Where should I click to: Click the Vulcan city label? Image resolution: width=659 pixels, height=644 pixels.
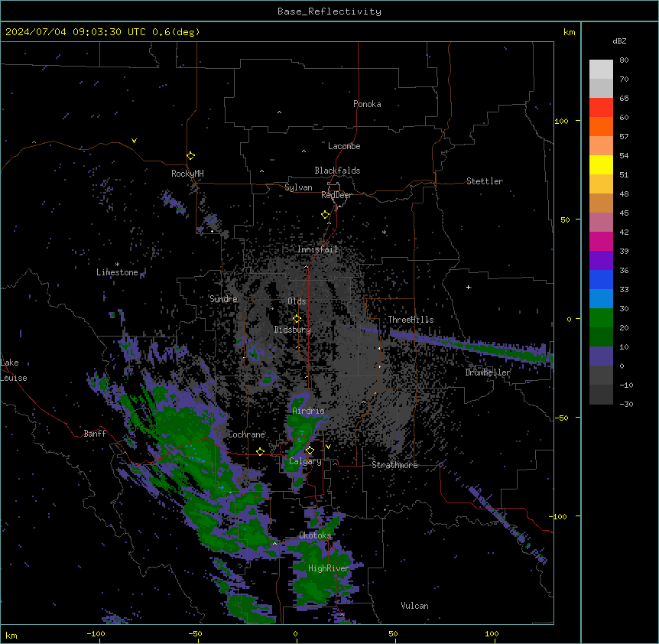coord(415,606)
